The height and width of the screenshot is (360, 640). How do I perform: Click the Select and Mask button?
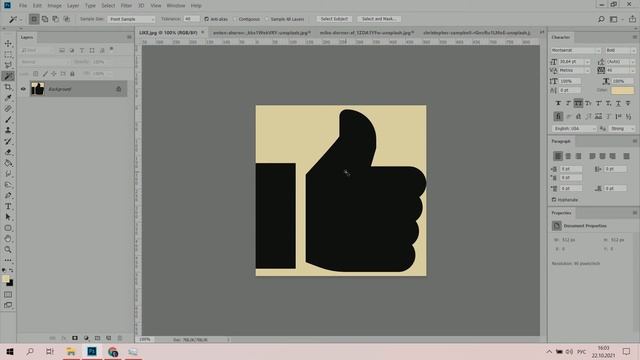point(379,19)
